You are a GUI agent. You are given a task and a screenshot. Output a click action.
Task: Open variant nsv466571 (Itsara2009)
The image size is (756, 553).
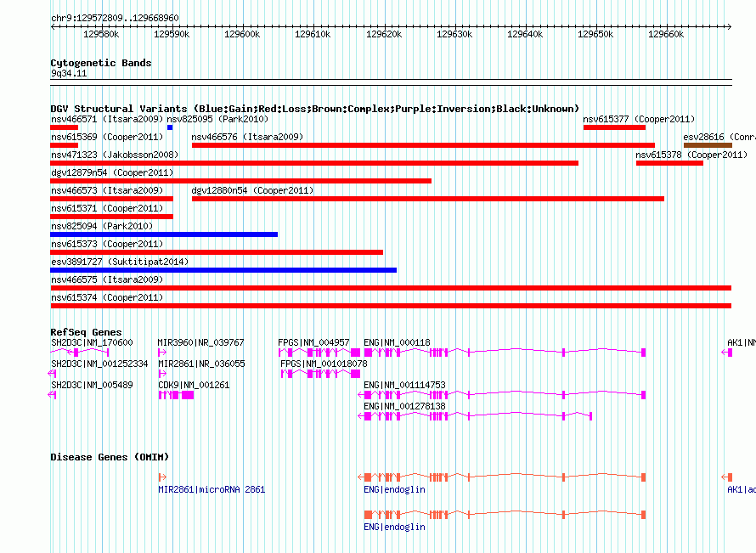107,119
